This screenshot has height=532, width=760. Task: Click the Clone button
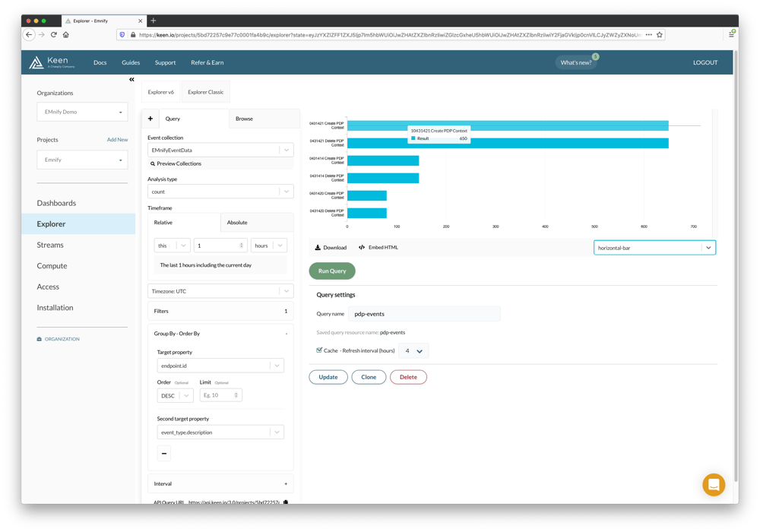[369, 377]
